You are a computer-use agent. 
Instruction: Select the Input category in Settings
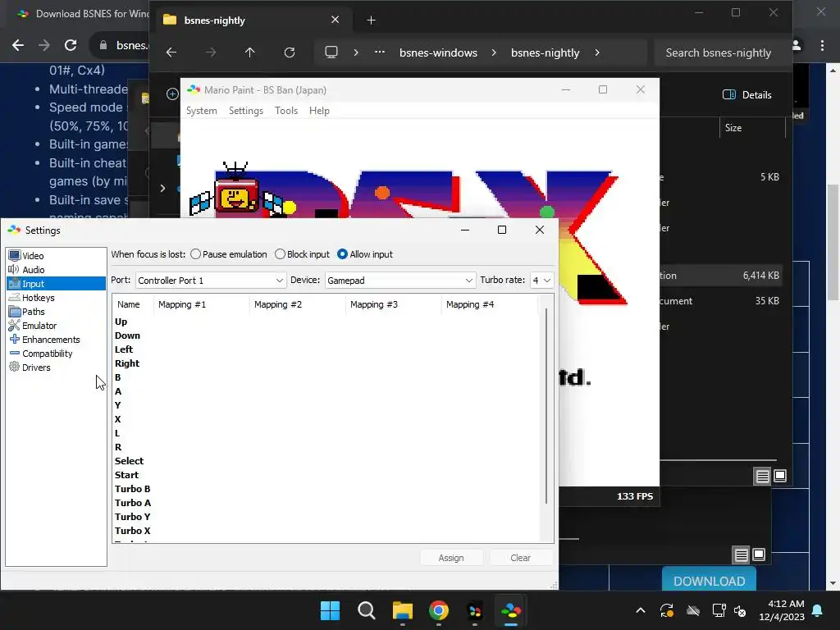tap(57, 284)
